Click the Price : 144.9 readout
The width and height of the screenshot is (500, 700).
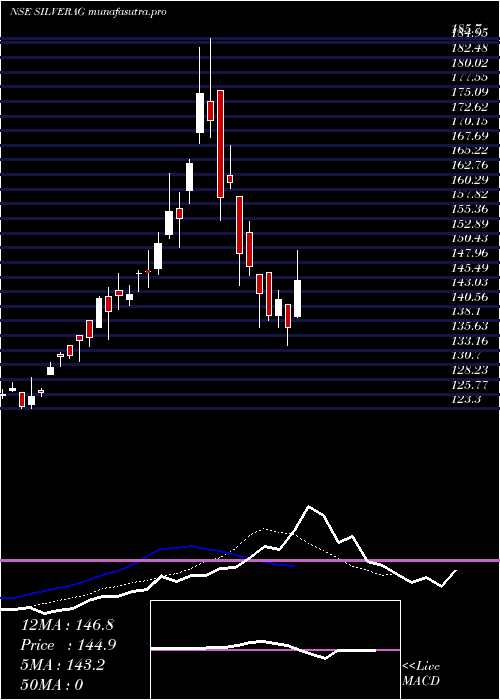pos(68,645)
